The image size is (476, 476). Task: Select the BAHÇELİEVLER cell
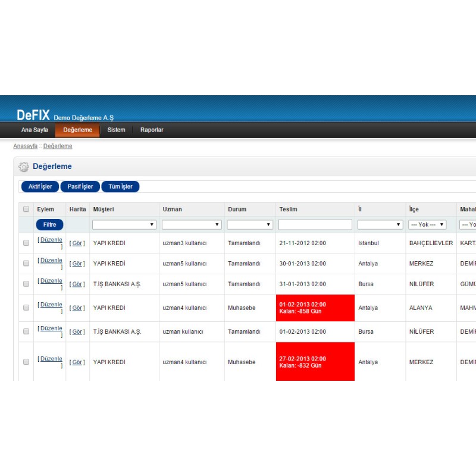coord(431,243)
